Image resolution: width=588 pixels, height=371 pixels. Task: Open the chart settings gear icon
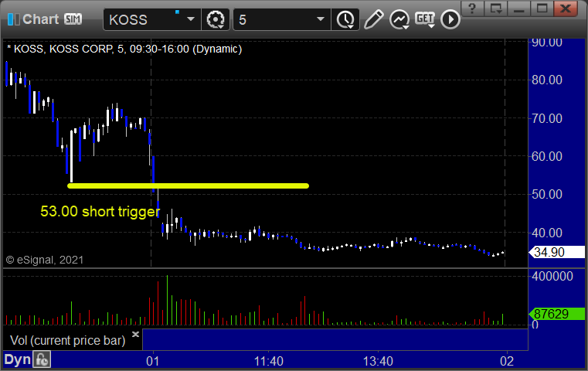(216, 19)
